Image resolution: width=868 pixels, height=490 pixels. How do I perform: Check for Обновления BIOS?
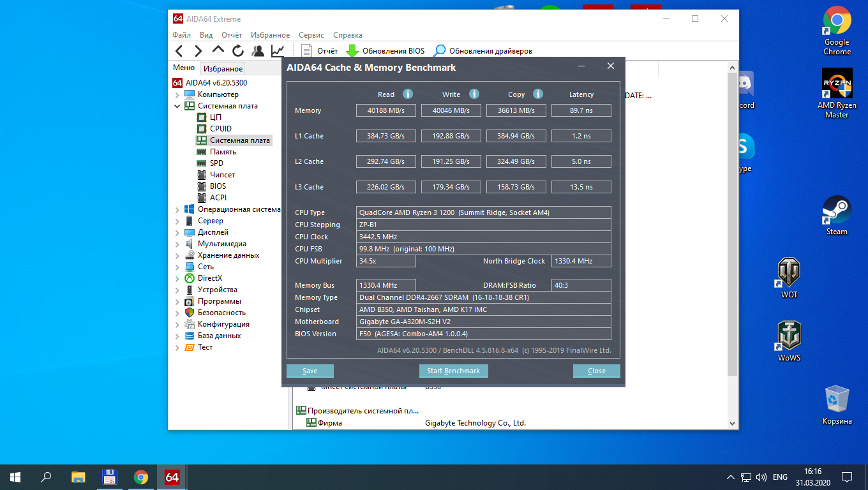385,51
